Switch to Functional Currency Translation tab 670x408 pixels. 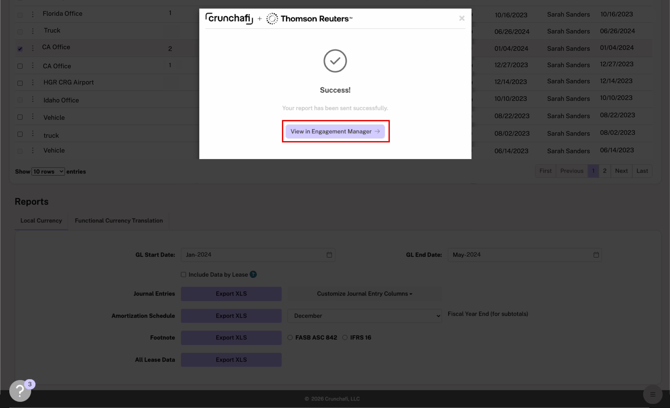click(x=119, y=221)
